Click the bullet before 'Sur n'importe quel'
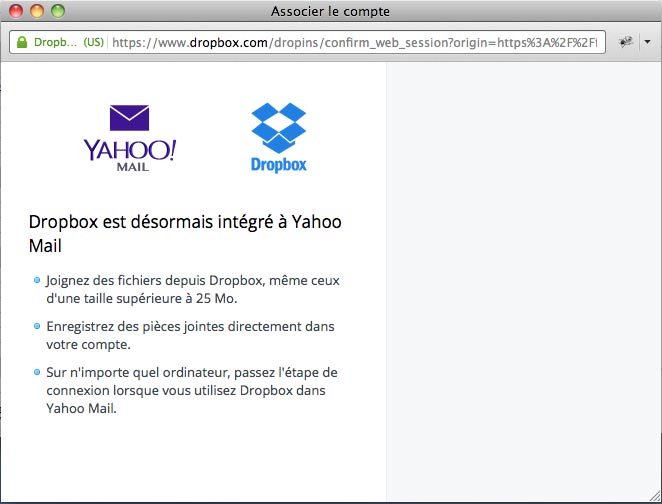This screenshot has width=662, height=504. 37,372
